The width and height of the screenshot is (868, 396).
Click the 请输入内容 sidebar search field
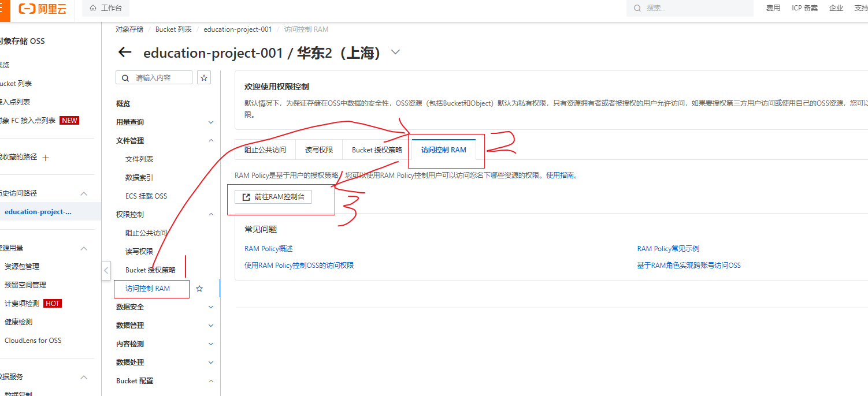(154, 77)
